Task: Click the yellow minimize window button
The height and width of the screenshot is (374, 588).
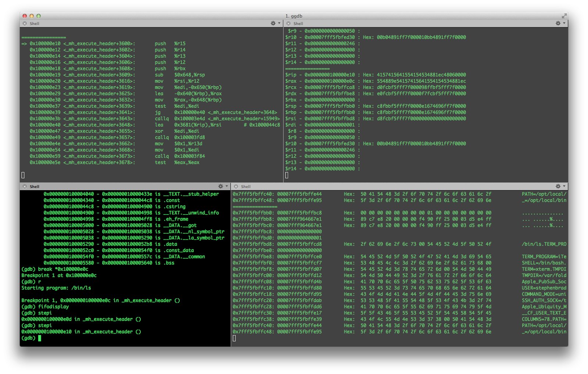Action: tap(32, 16)
